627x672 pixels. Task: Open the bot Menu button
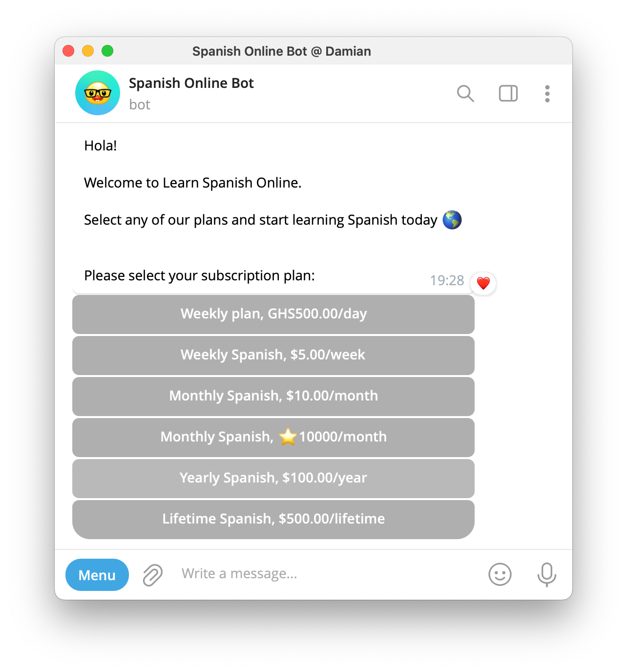97,575
